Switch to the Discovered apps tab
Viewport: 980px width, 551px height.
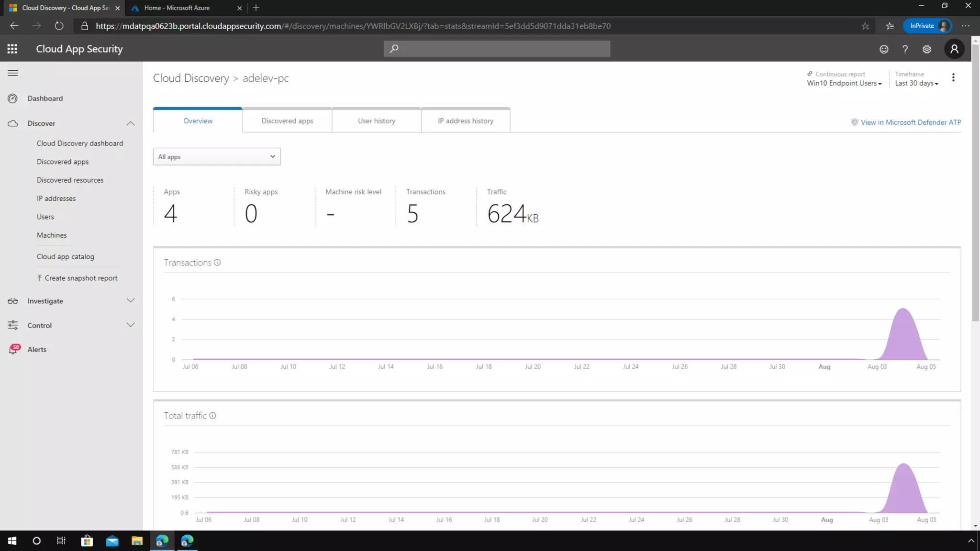tap(287, 121)
